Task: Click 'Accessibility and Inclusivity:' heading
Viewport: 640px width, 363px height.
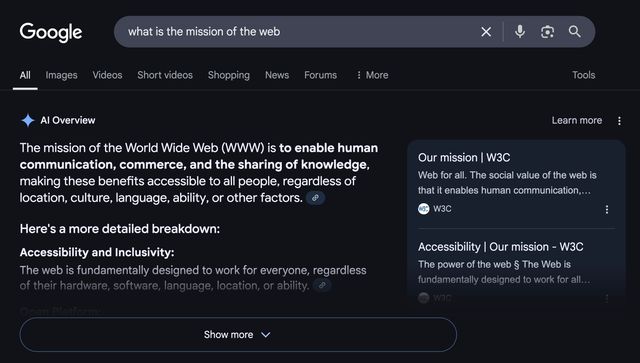Action: [x=97, y=252]
